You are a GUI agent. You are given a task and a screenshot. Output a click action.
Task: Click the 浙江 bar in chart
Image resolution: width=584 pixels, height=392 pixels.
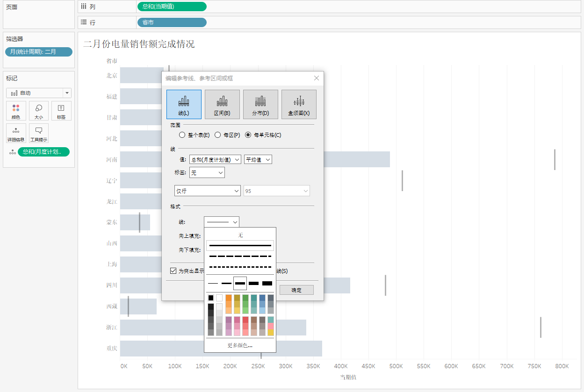[x=213, y=328]
